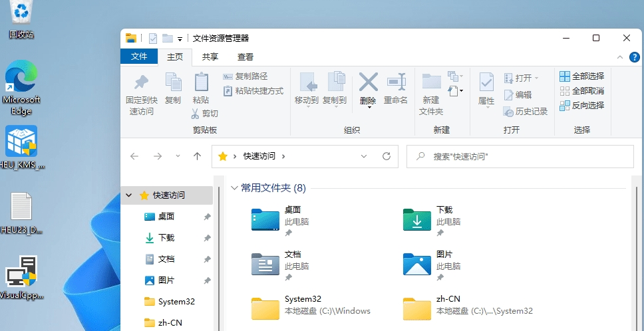Viewport: 644px width, 331px height.
Task: Select the 文档 folder in content area
Action: pos(281,266)
